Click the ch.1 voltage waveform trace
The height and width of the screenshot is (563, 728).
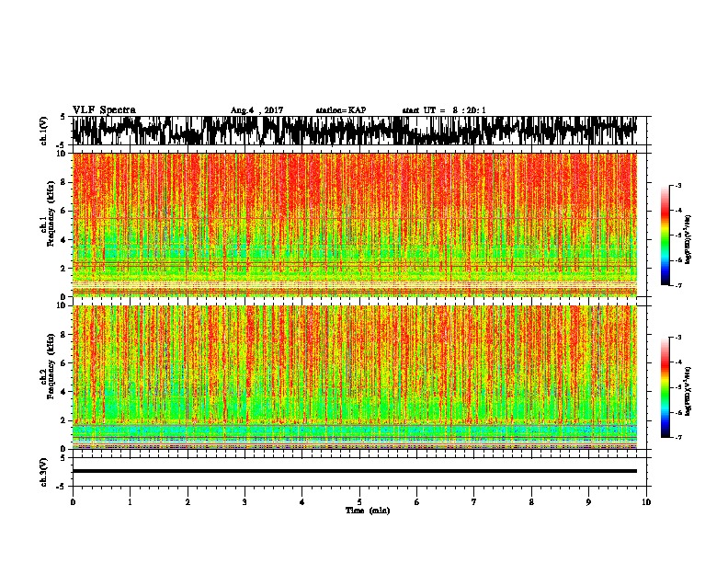click(354, 131)
